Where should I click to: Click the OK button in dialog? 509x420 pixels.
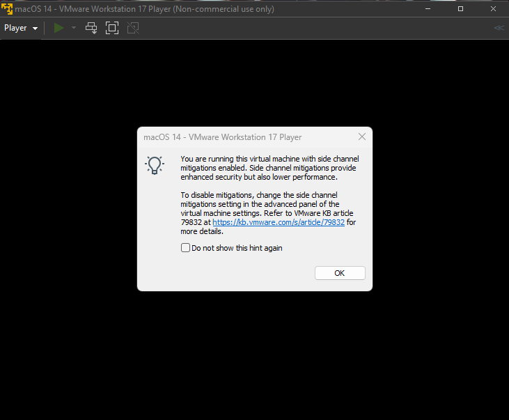point(340,273)
